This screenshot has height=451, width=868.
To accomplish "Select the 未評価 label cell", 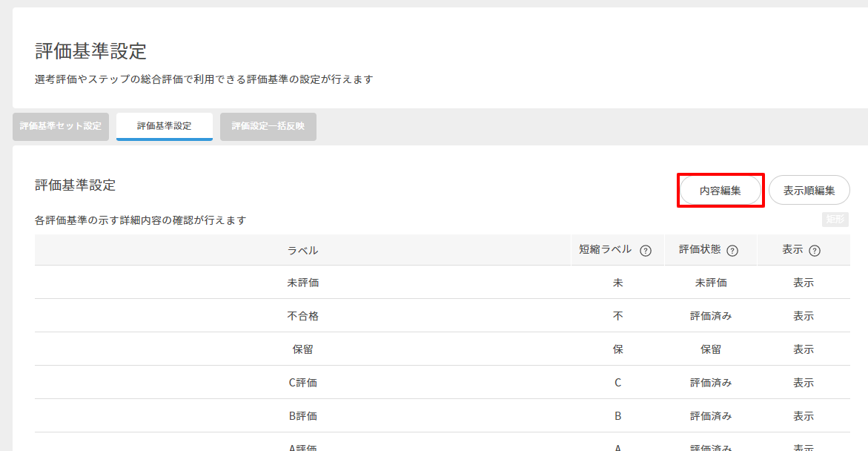I will coord(303,283).
